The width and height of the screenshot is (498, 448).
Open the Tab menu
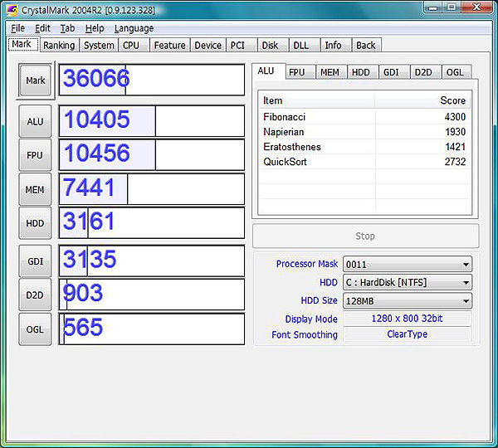68,28
